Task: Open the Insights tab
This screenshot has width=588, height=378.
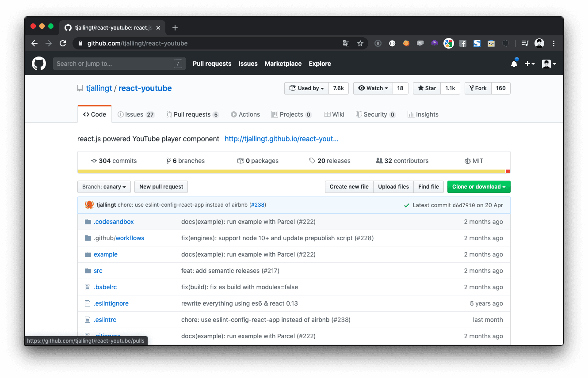Action: (423, 114)
